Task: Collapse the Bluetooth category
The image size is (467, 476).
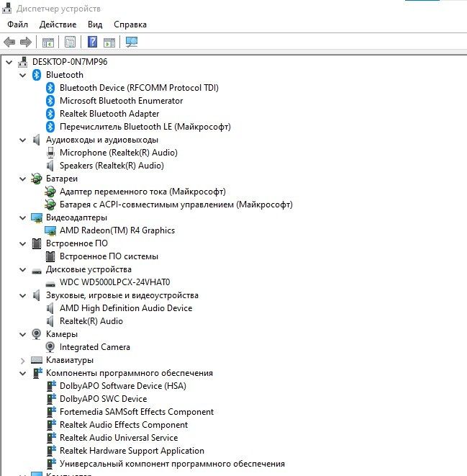Action: click(23, 75)
